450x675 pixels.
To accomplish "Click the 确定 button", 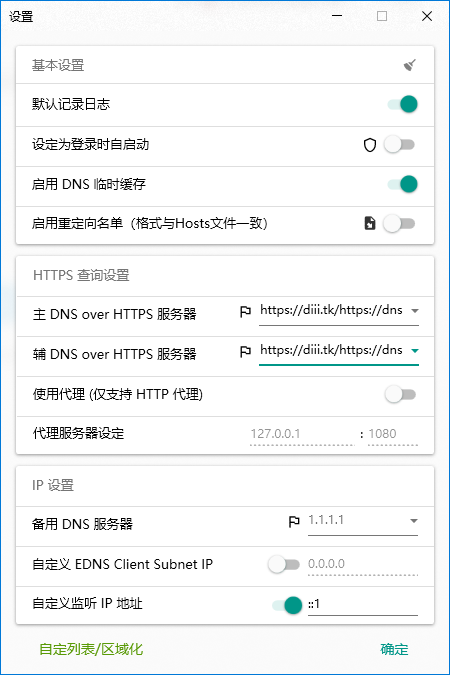I will click(394, 649).
